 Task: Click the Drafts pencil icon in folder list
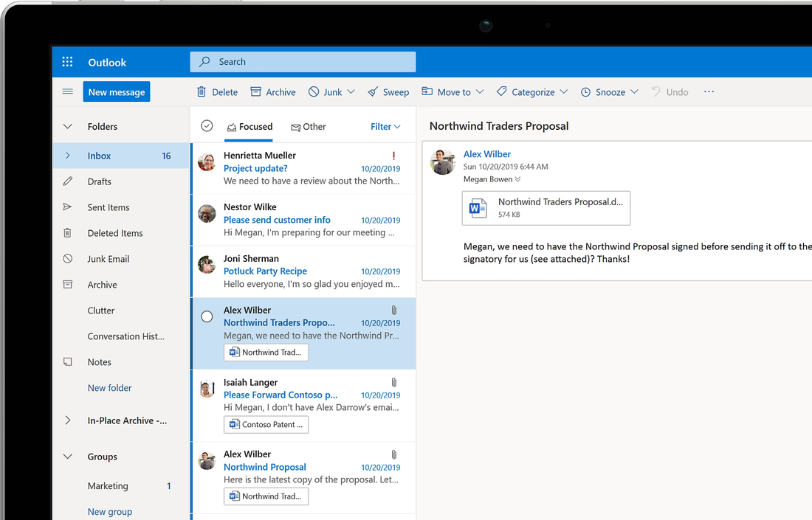pos(67,181)
